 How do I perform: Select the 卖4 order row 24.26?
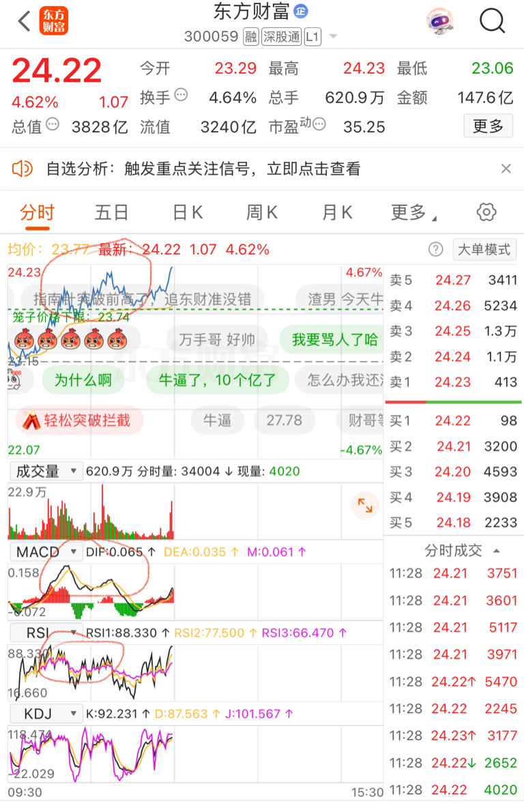pyautogui.click(x=453, y=306)
